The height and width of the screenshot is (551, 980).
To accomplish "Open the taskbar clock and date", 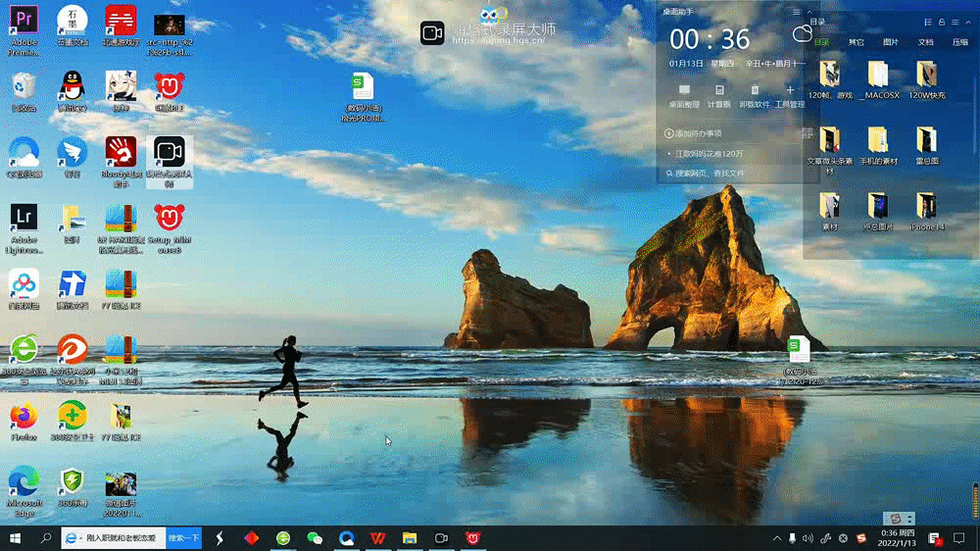I will [897, 538].
